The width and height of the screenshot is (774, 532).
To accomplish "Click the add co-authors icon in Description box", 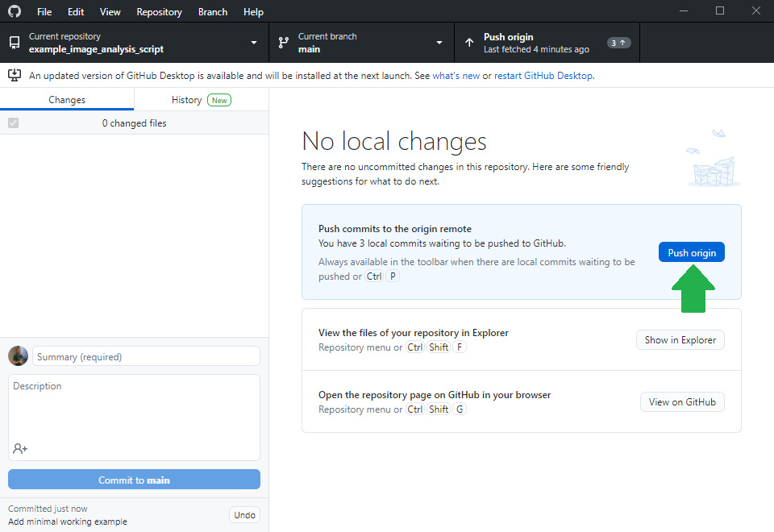I will point(20,448).
